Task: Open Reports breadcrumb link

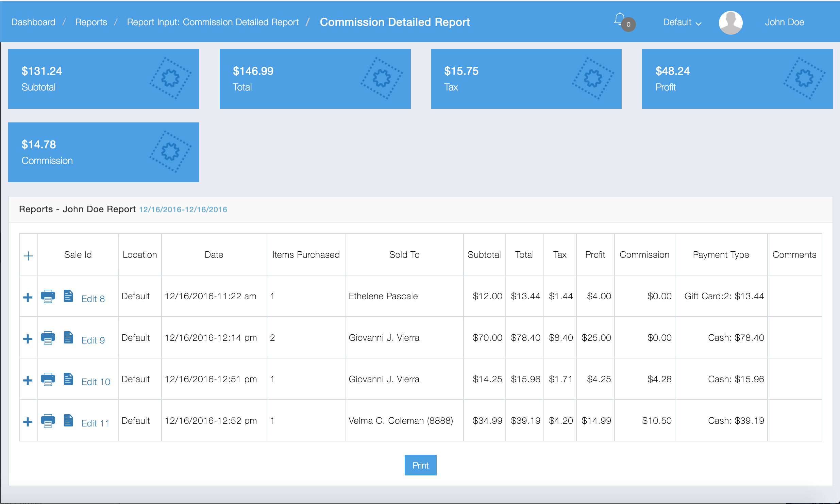Action: tap(91, 22)
